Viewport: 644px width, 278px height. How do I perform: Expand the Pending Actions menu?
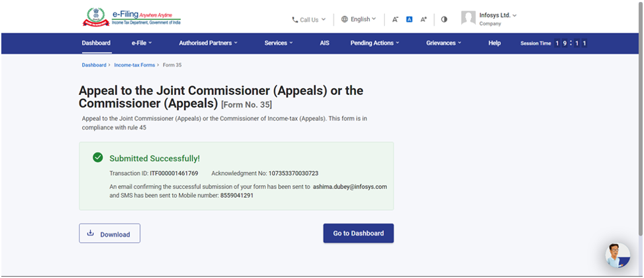click(x=375, y=43)
